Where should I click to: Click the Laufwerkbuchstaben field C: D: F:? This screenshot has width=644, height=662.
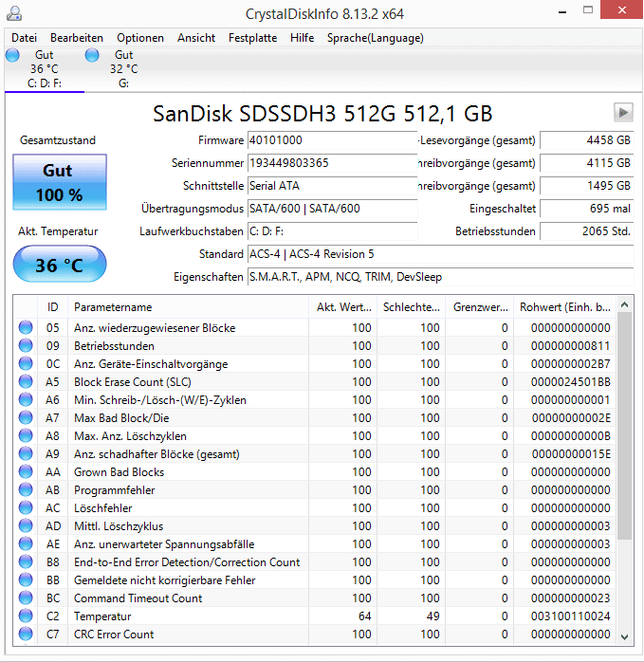(x=332, y=231)
